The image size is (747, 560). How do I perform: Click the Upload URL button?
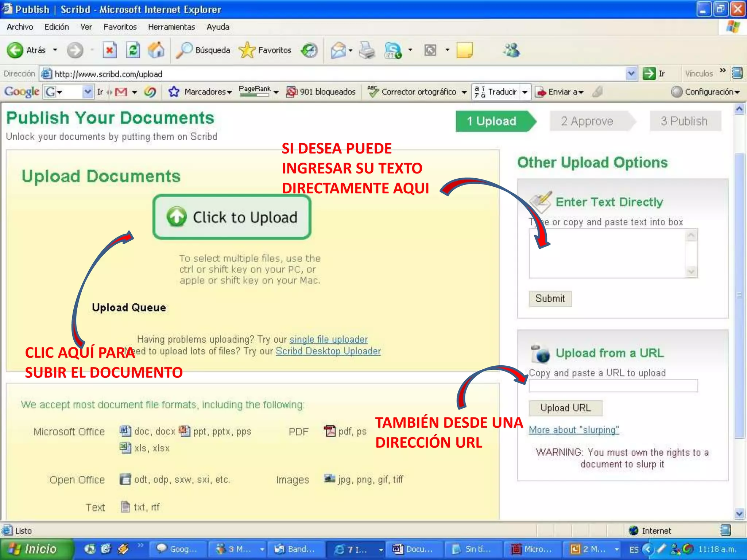coord(565,408)
